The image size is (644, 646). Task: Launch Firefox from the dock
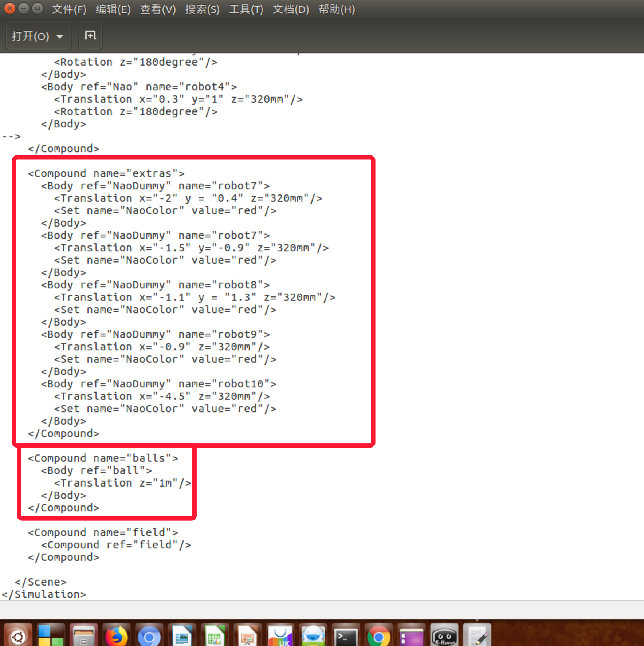[116, 635]
